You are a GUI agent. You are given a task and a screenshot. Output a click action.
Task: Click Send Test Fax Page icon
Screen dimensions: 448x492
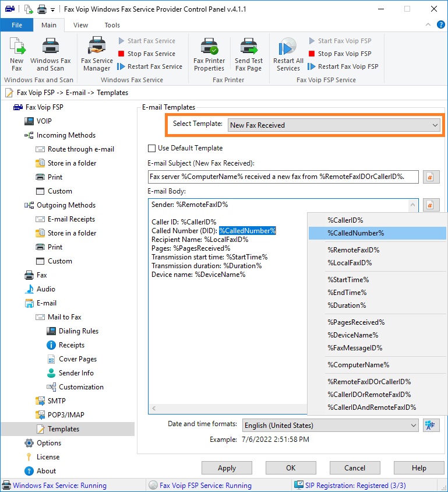(249, 54)
